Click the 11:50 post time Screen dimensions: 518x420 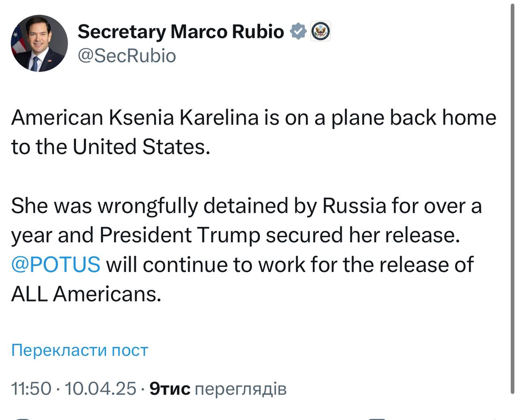(x=31, y=389)
